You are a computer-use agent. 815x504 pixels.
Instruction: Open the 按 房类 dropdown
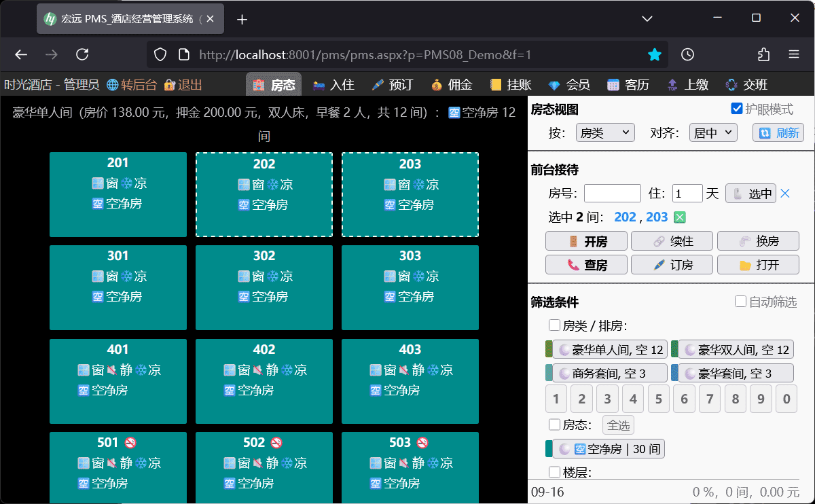point(604,132)
